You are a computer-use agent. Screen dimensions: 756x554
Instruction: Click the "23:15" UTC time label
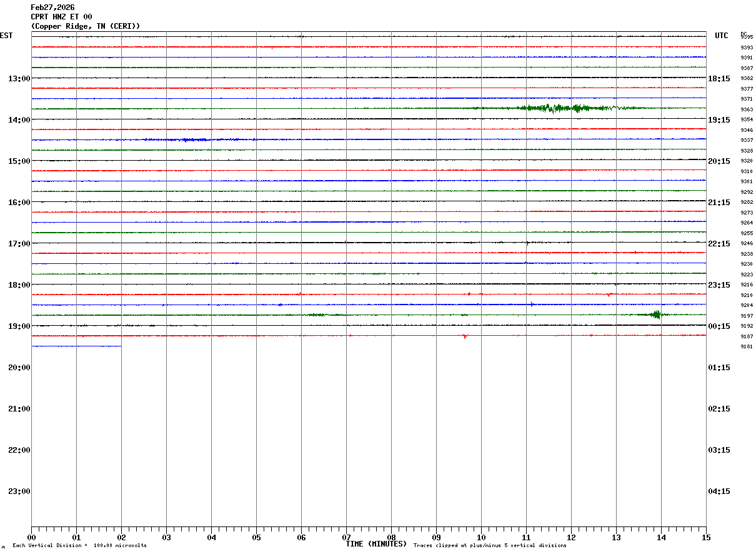719,285
